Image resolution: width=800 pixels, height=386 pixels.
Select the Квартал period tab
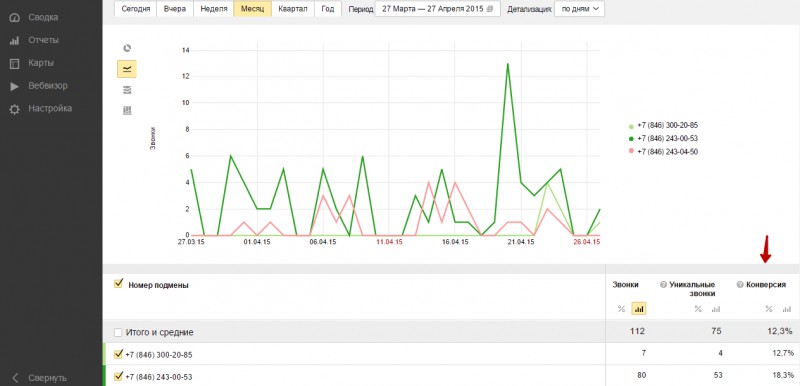click(293, 9)
